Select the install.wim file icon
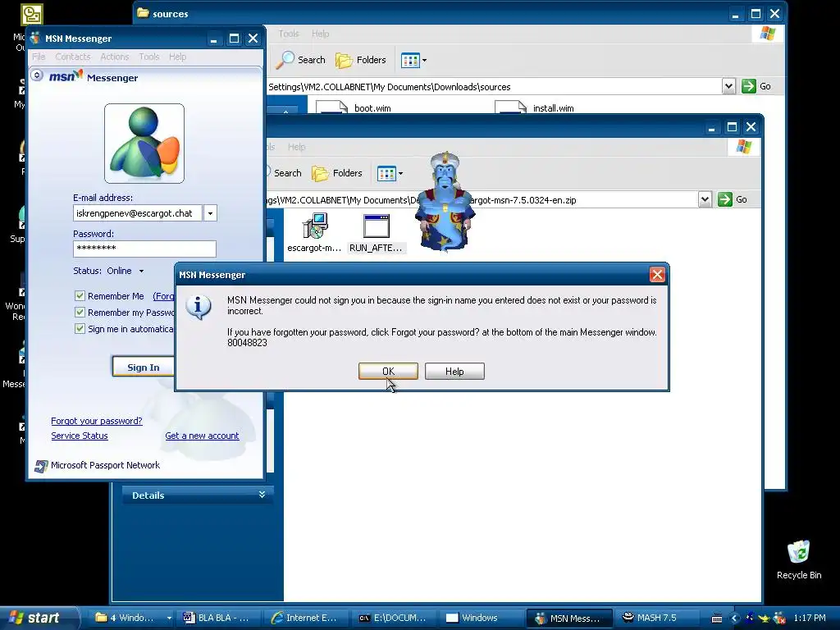 [x=510, y=107]
